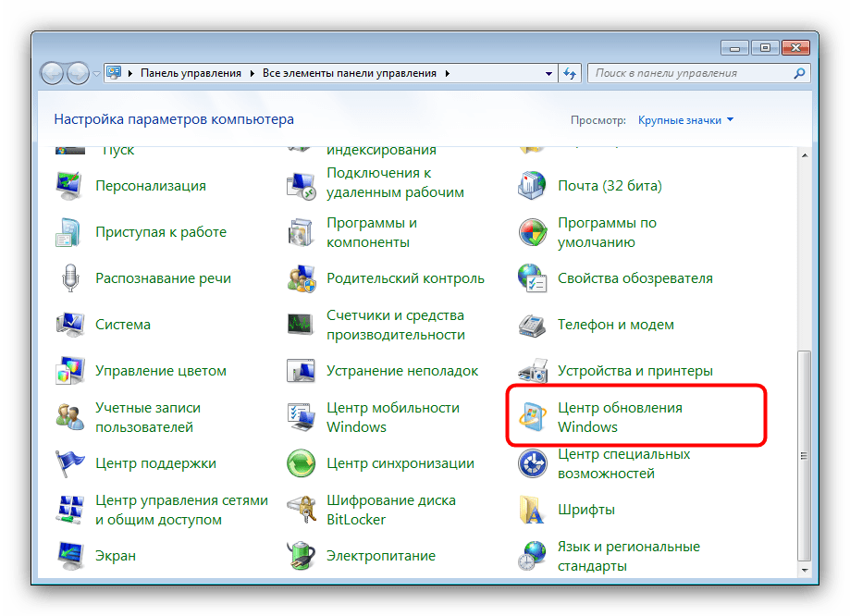Click the Родительский контроль icon
Viewport: 850px width, 616px height.
coord(302,278)
